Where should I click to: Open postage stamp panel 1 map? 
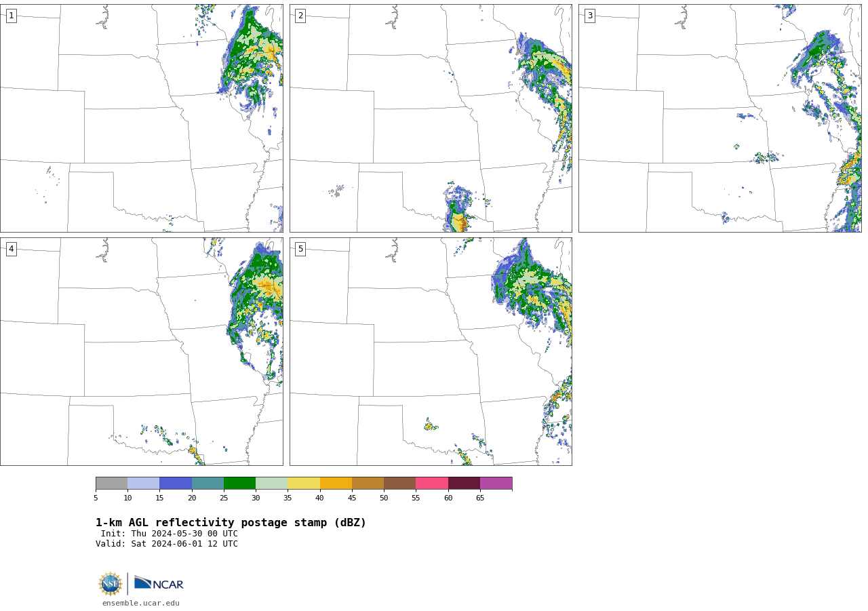coord(142,119)
